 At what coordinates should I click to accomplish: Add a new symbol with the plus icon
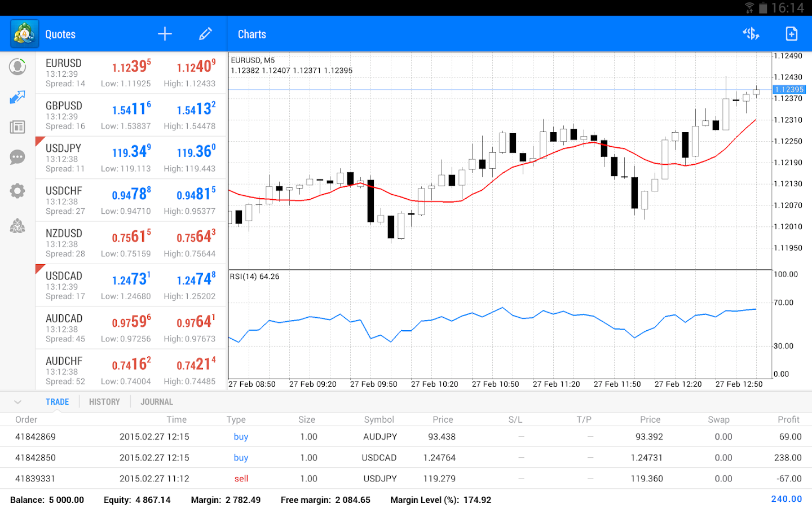click(x=165, y=34)
